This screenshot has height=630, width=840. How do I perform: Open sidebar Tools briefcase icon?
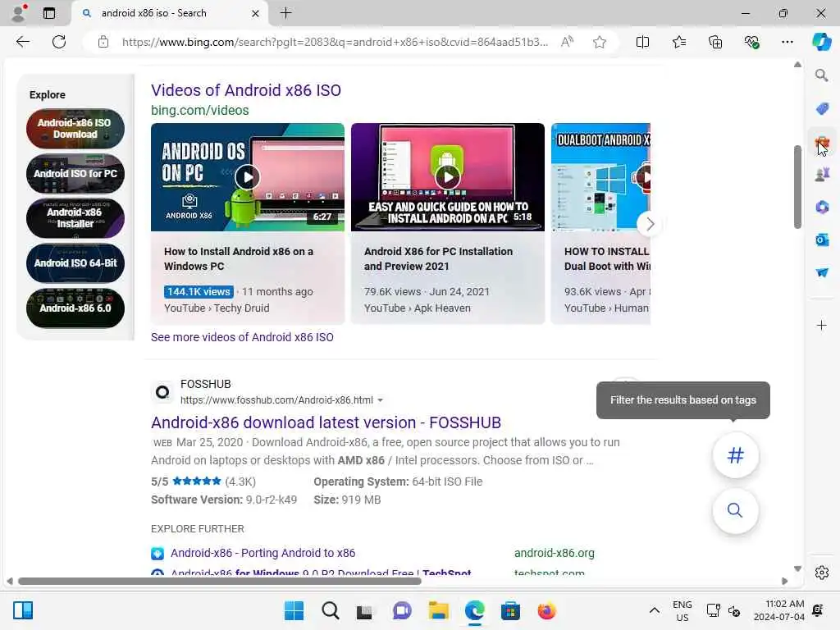click(822, 143)
